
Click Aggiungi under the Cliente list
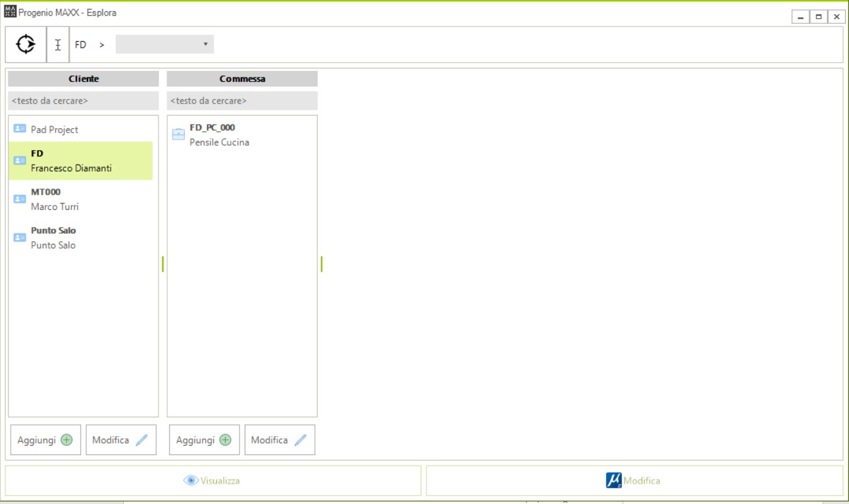[x=46, y=440]
